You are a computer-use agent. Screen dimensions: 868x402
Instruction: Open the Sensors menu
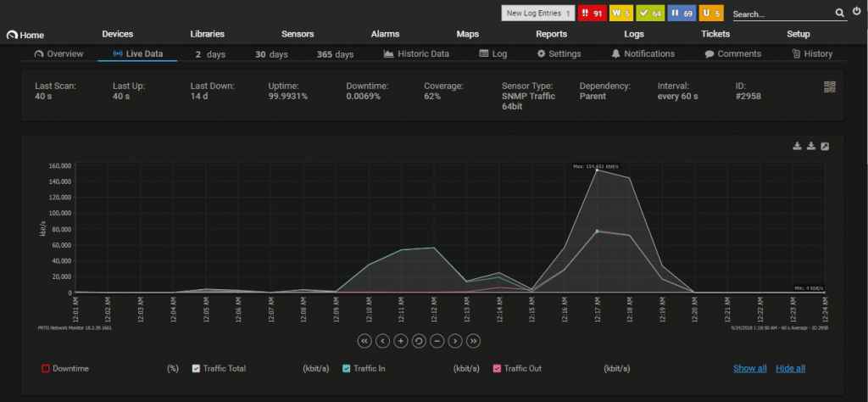pos(298,34)
